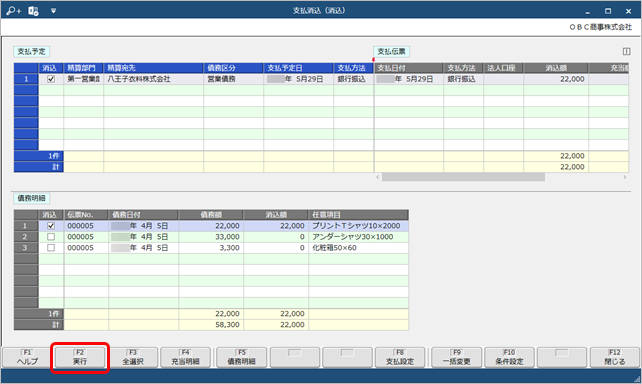
Task: Select 第一営業部 department cell
Action: pos(84,79)
